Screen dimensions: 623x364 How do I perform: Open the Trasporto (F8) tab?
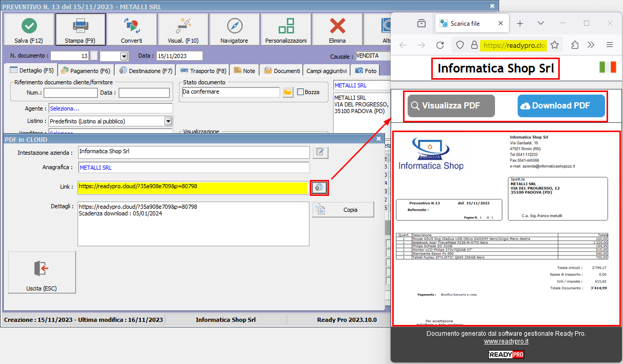[x=203, y=70]
